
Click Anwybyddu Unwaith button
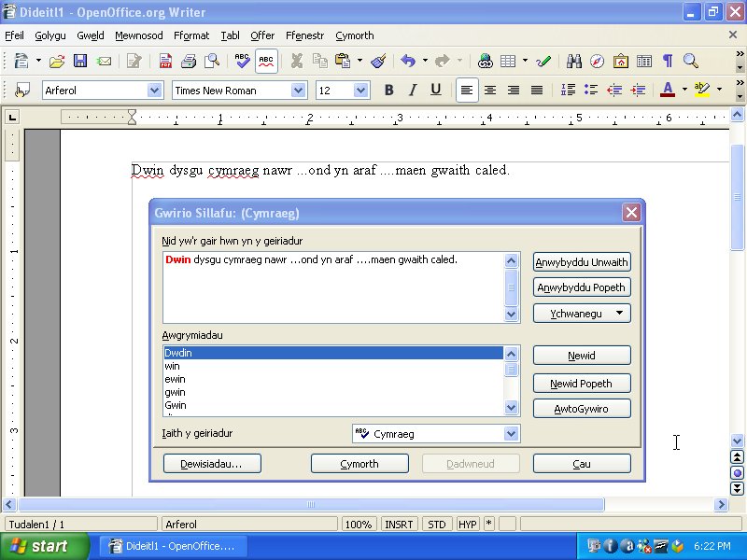coord(582,262)
